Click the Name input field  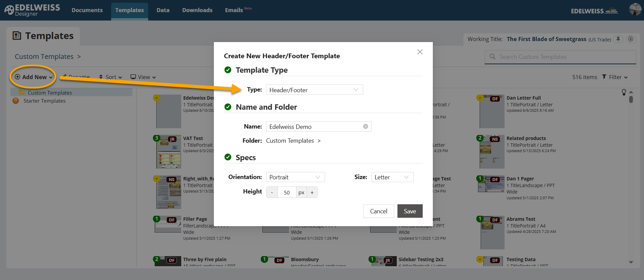(319, 127)
